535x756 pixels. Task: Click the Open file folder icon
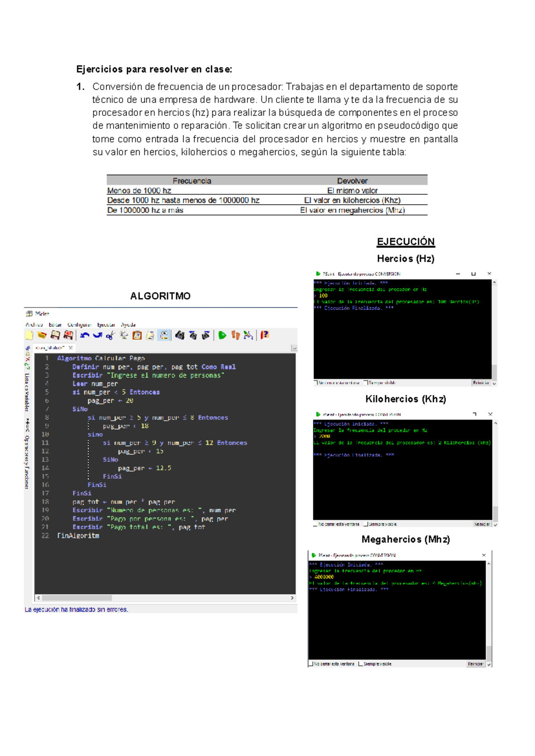pyautogui.click(x=42, y=335)
